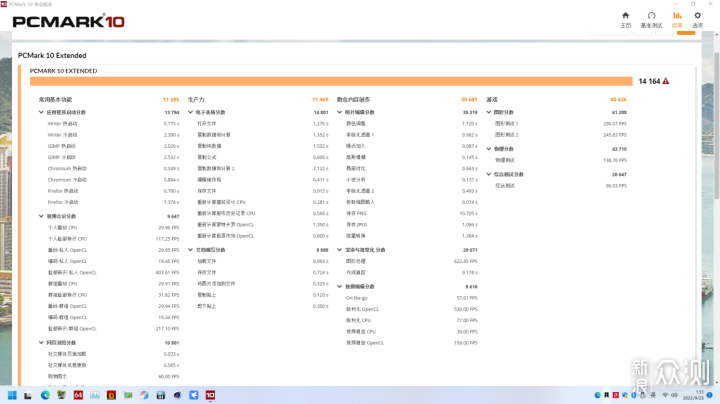Collapse the video editing score 8 616 section
The height and width of the screenshot is (404, 720).
point(339,286)
